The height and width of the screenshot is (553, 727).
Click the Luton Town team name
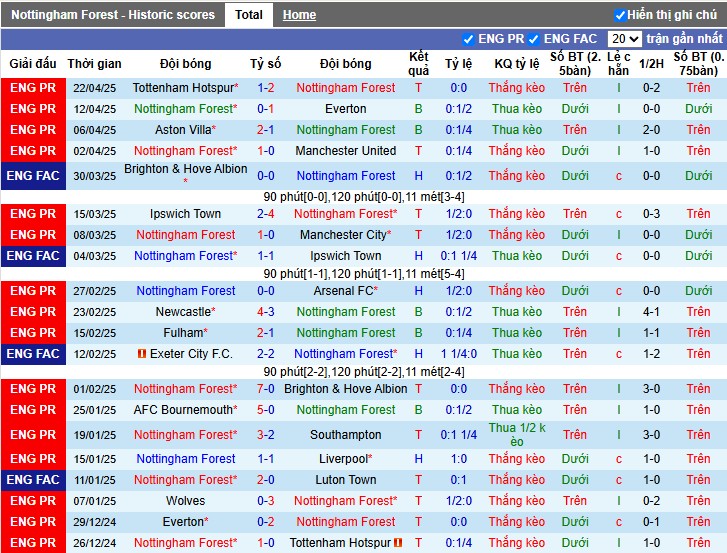coord(345,480)
